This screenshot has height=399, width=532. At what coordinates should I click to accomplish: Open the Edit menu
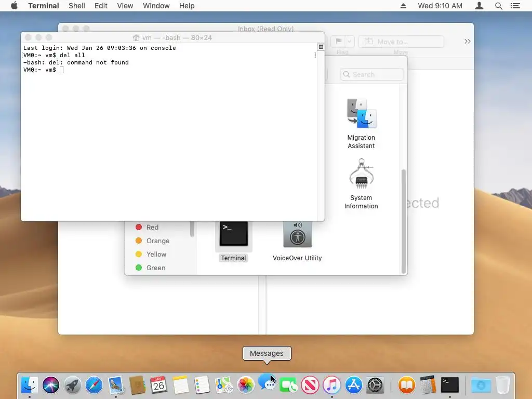(101, 6)
